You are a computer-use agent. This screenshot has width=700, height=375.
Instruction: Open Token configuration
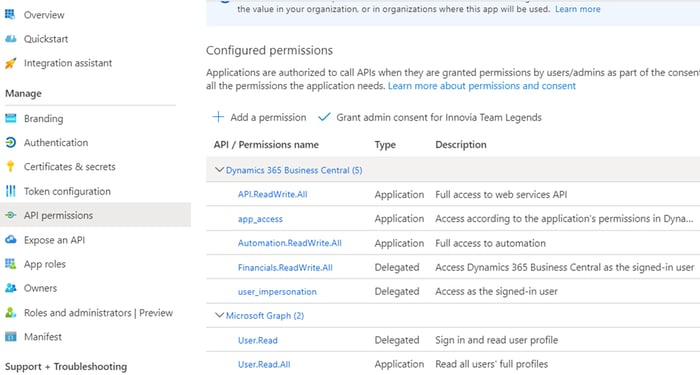coord(67,191)
